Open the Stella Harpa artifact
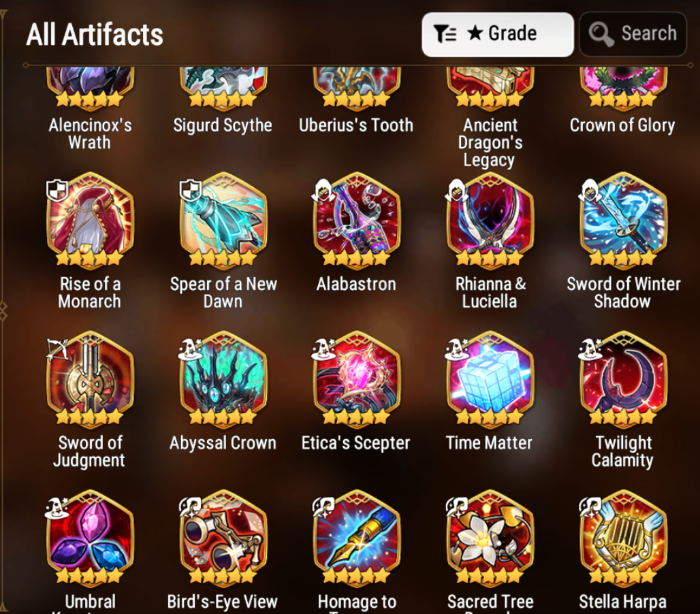The image size is (700, 614). tap(623, 538)
